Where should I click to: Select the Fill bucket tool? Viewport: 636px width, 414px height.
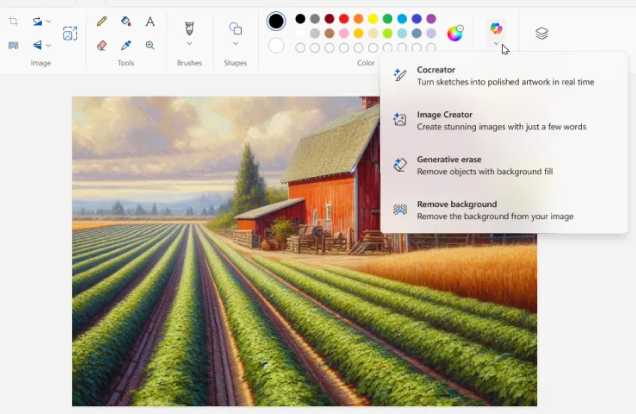pyautogui.click(x=126, y=21)
